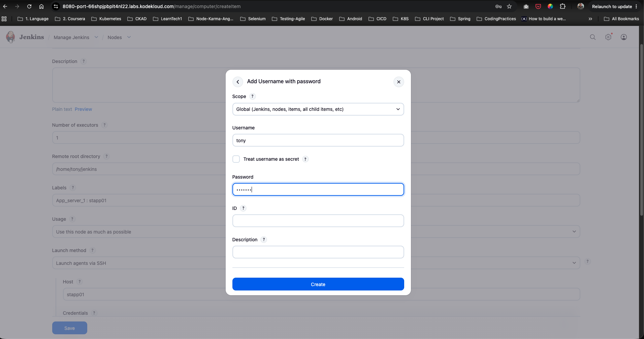Open the browser three-dot menu
The height and width of the screenshot is (339, 644).
pos(636,6)
